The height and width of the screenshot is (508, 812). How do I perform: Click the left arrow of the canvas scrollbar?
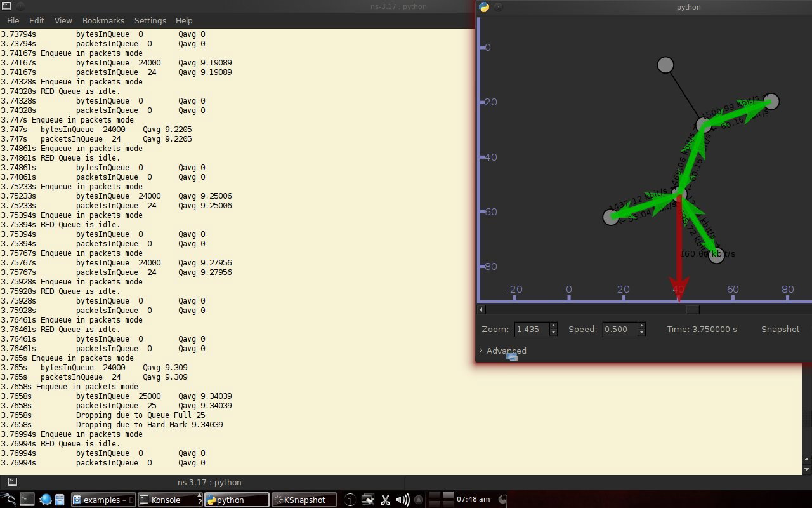481,309
